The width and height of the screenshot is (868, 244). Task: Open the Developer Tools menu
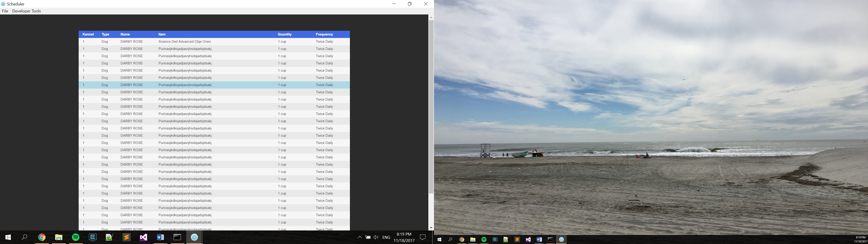click(26, 11)
